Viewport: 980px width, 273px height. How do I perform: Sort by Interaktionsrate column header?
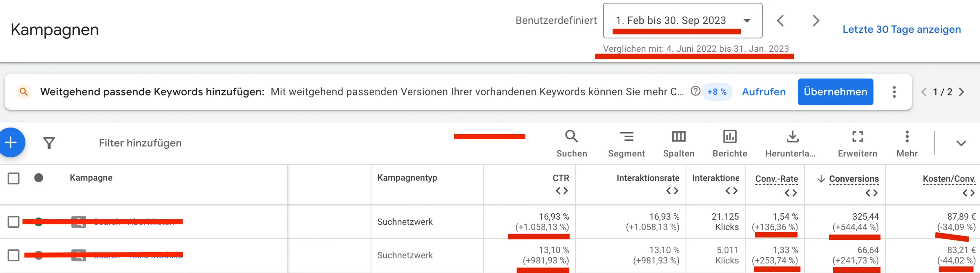click(x=647, y=178)
